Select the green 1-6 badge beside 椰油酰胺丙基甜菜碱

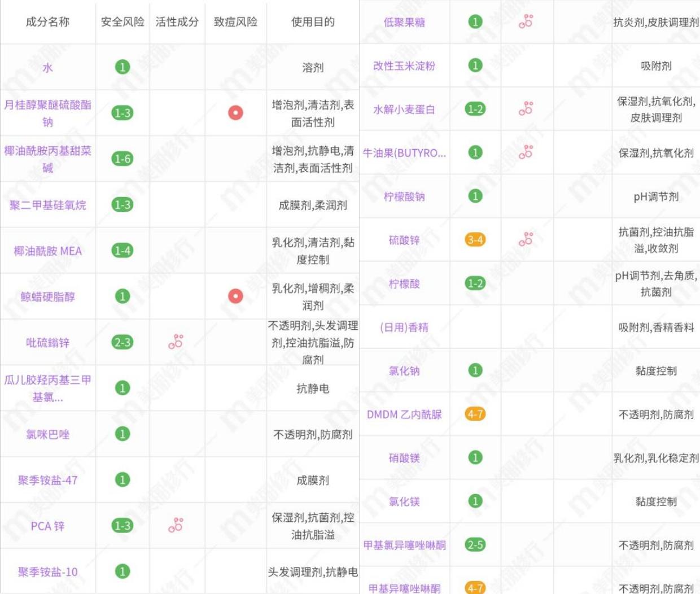pos(121,159)
